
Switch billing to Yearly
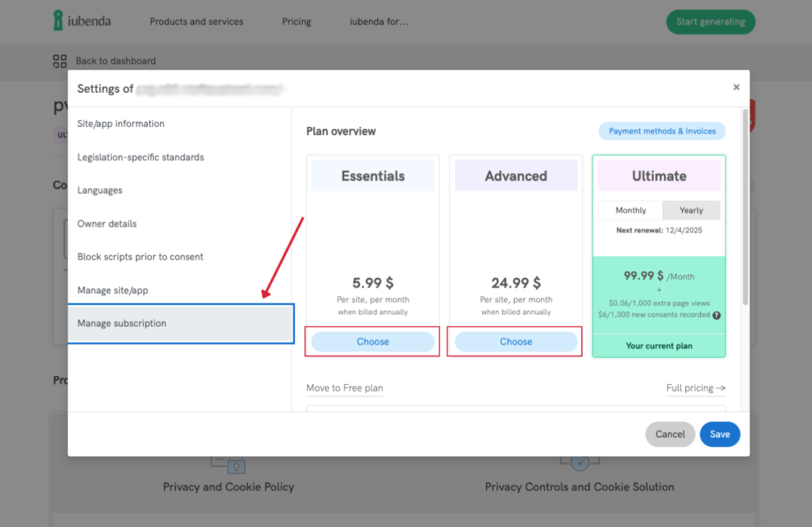tap(691, 210)
